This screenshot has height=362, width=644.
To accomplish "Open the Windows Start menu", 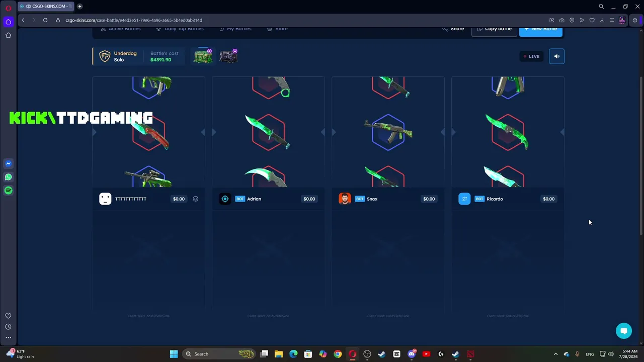I will click(x=174, y=354).
